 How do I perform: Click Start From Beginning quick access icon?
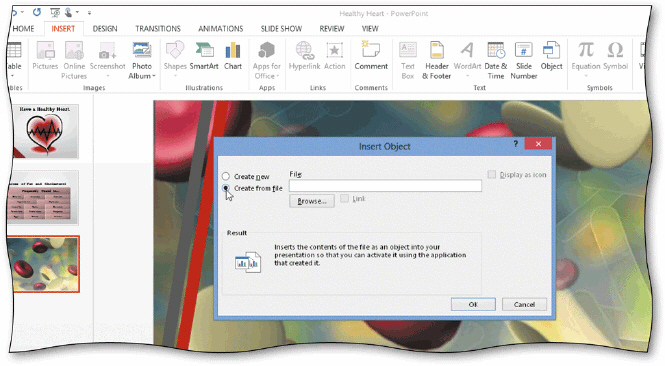coord(55,12)
